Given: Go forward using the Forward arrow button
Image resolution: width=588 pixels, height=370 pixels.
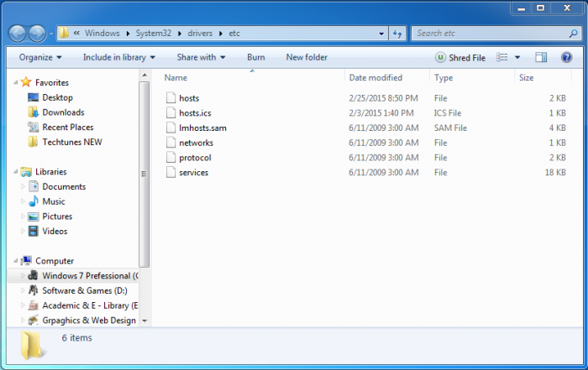Looking at the screenshot, I should tap(37, 34).
